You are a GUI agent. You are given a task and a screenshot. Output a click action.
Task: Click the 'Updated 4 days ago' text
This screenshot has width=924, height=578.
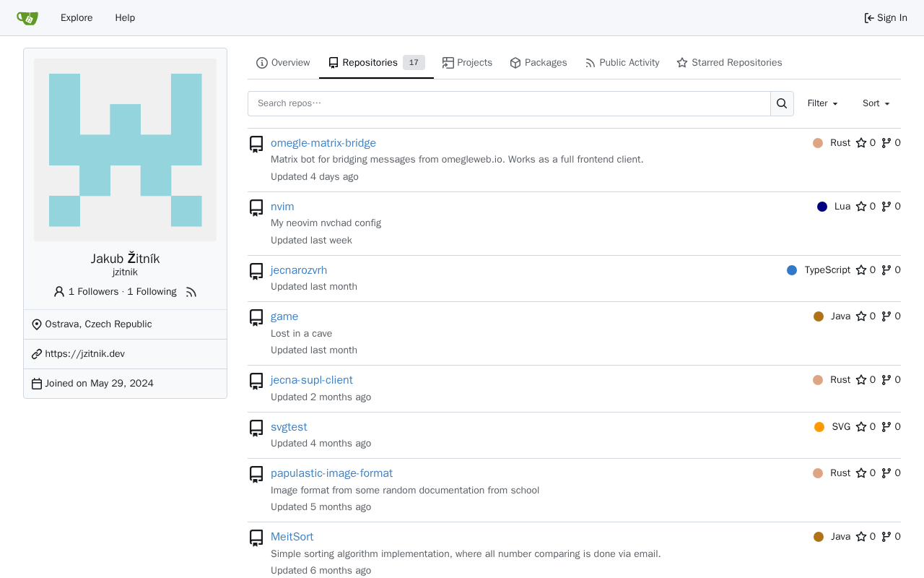coord(315,177)
